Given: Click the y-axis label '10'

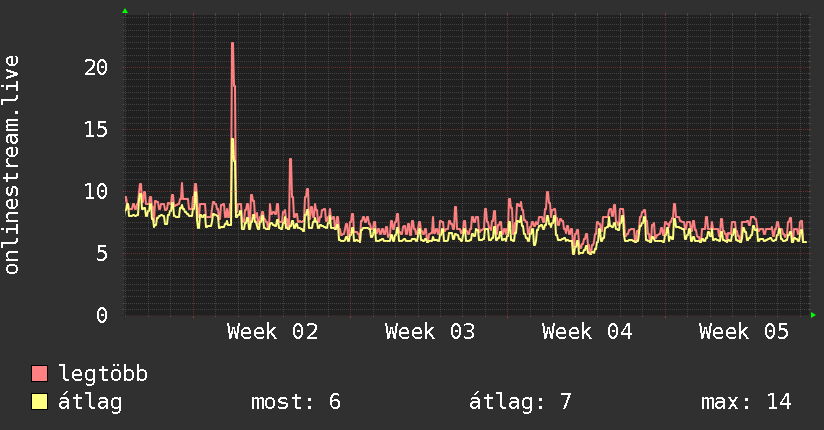Looking at the screenshot, I should tap(96, 191).
